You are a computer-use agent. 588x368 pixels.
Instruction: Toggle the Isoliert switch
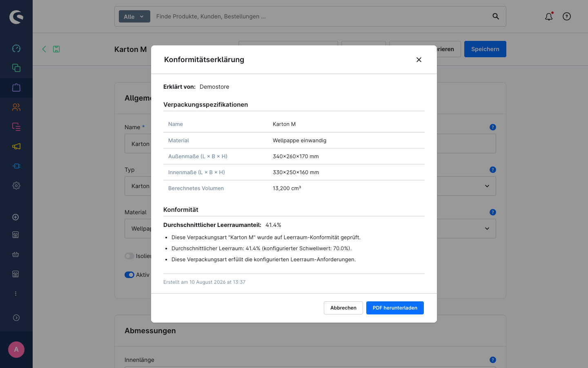(x=129, y=256)
